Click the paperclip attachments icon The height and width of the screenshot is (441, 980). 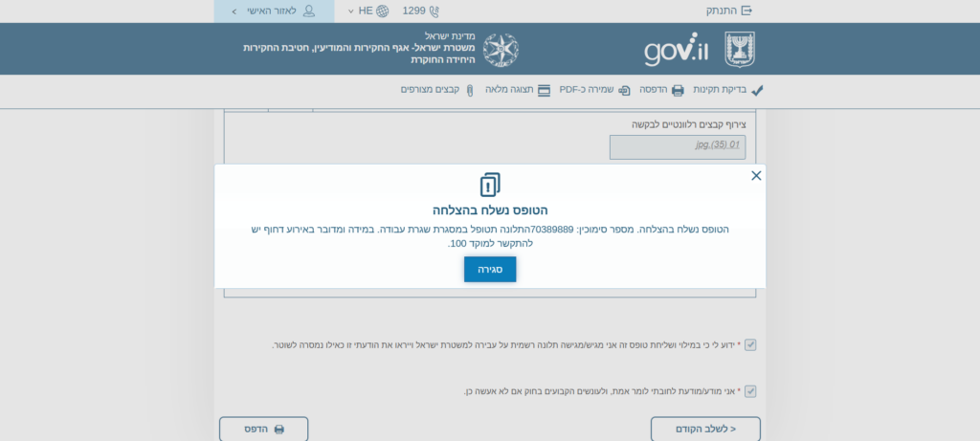(470, 91)
